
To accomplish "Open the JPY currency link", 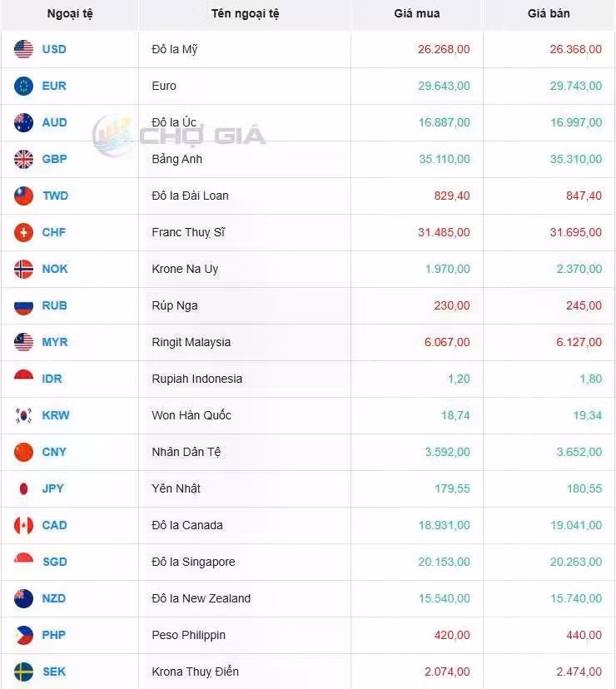I will pyautogui.click(x=52, y=488).
